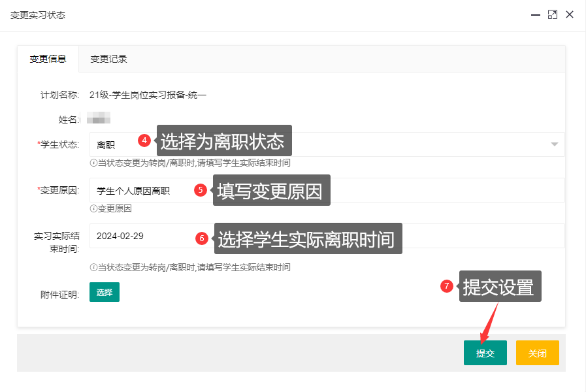Click the red step 5 marker
The image size is (586, 392).
click(x=201, y=190)
